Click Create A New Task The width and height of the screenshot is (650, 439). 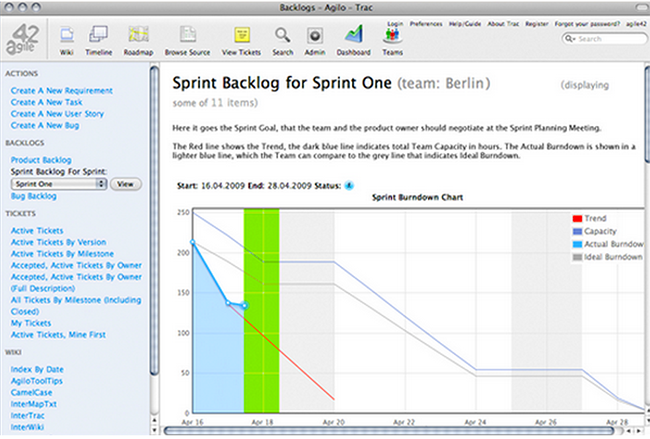point(46,102)
